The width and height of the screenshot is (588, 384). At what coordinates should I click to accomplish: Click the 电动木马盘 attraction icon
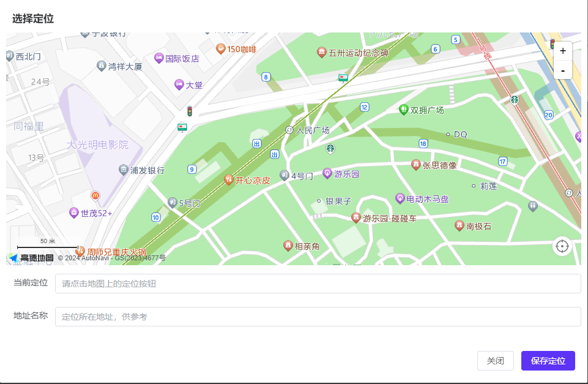coord(400,198)
